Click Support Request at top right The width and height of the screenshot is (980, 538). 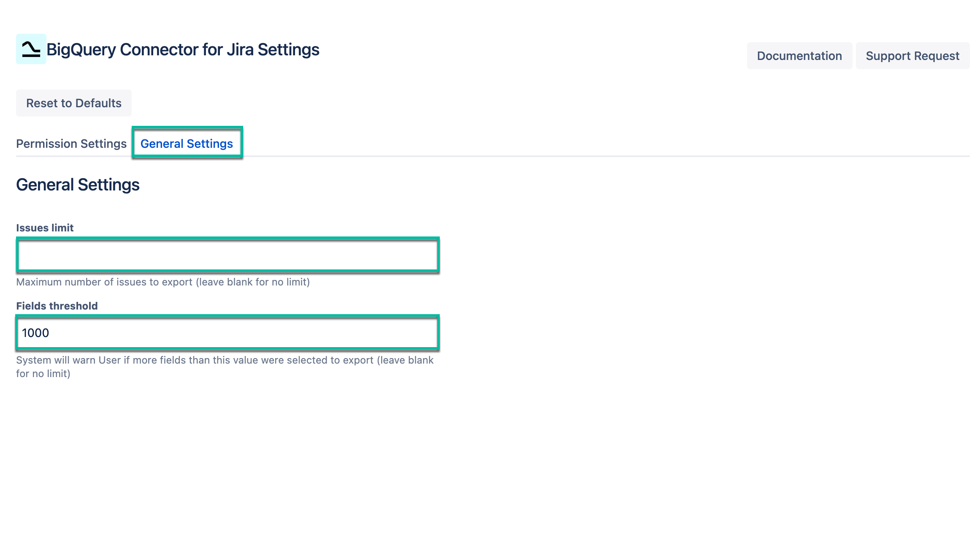(x=912, y=55)
